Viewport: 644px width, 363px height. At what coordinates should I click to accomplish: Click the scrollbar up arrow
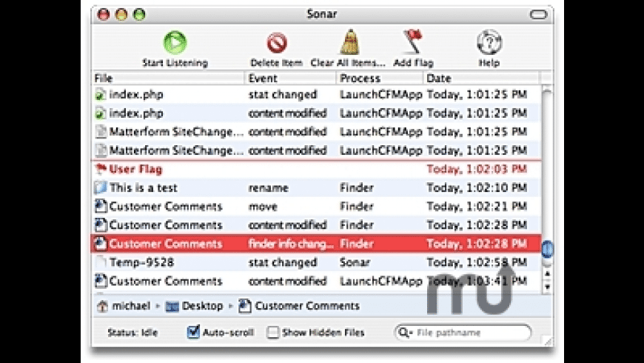(x=547, y=273)
